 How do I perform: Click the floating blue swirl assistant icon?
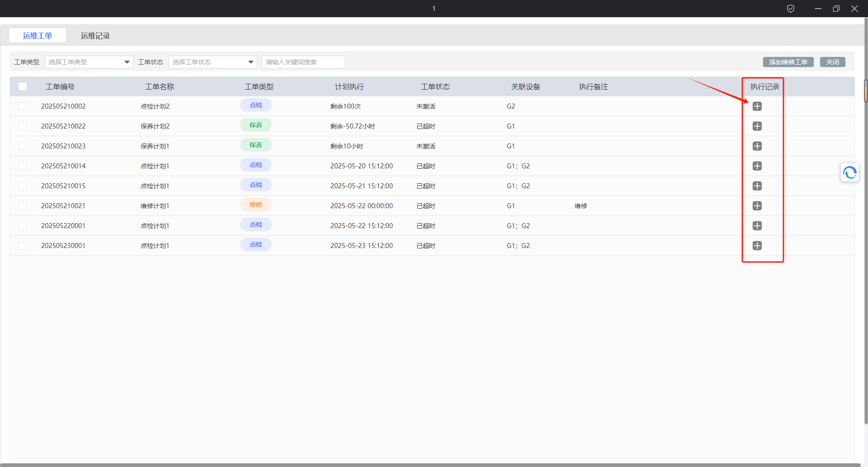(849, 173)
